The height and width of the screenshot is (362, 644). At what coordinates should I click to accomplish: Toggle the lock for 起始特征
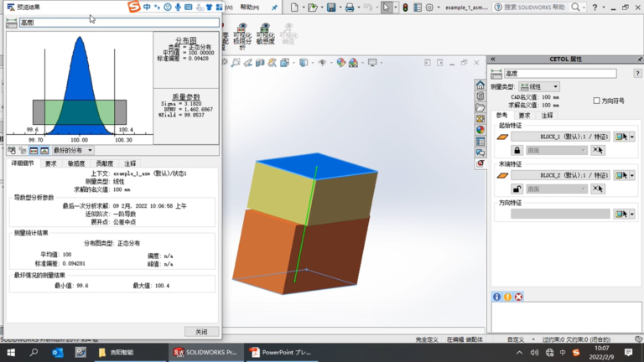coord(517,150)
